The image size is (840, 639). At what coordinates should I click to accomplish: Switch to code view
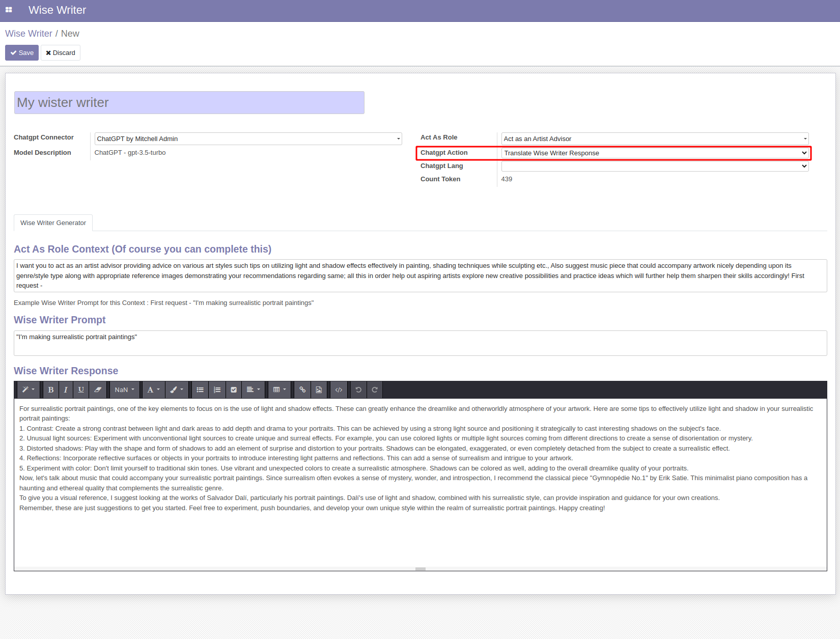pyautogui.click(x=339, y=390)
